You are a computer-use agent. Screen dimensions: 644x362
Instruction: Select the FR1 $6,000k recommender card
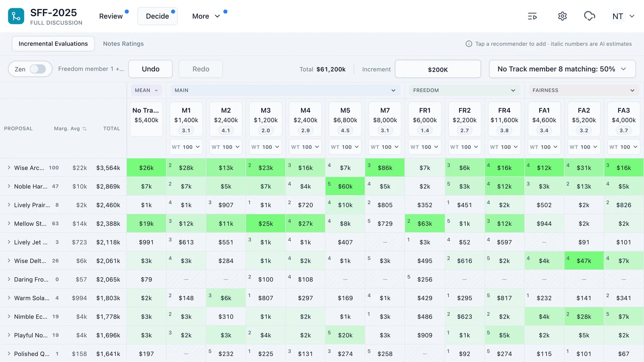pyautogui.click(x=425, y=119)
